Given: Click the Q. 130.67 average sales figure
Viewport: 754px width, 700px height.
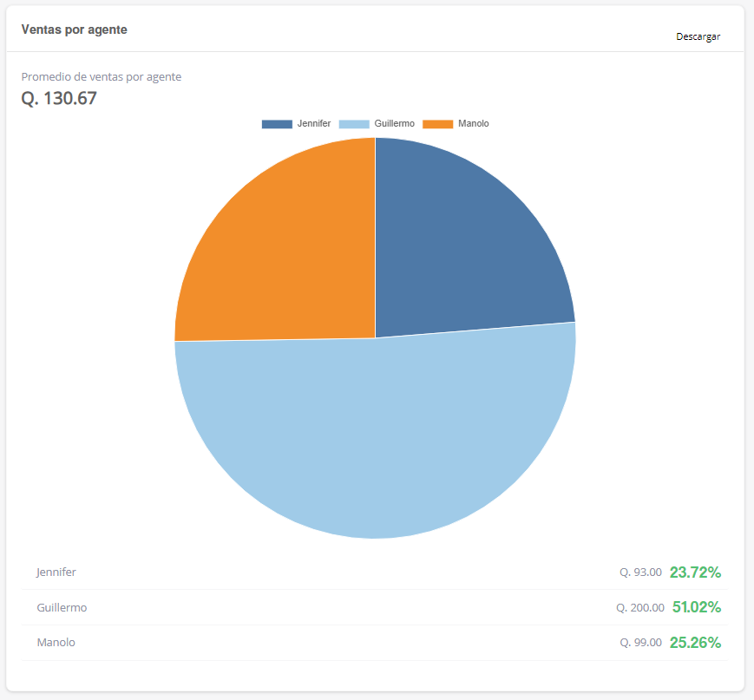Looking at the screenshot, I should tap(59, 99).
